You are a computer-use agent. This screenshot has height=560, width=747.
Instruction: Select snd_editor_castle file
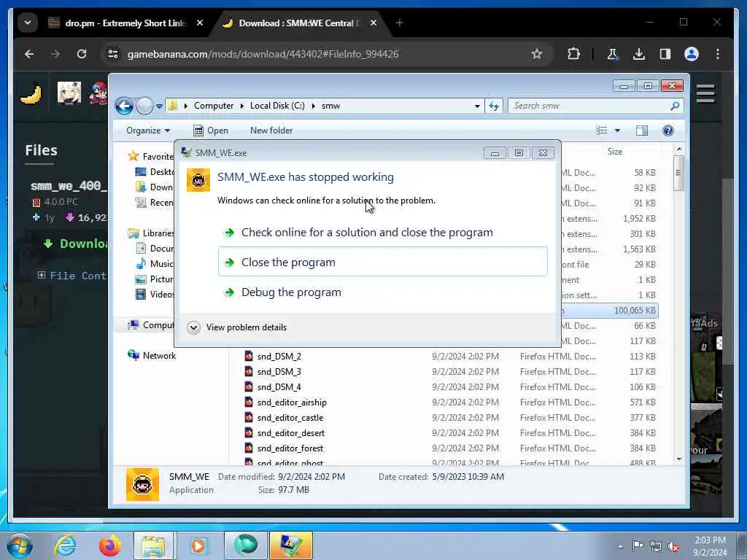click(x=290, y=418)
